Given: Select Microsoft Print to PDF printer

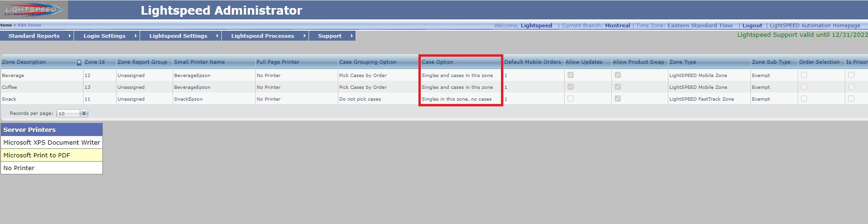Looking at the screenshot, I should coord(51,155).
